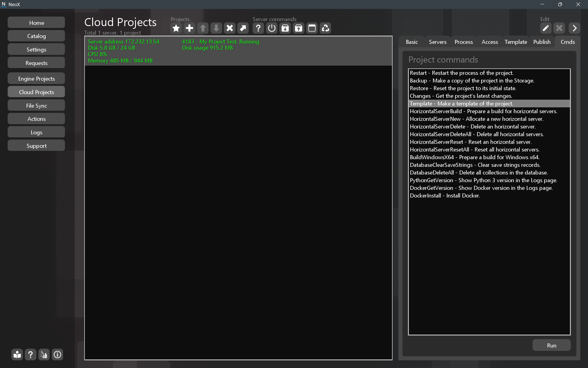Select the 4183 My Project Test entry
Image resolution: width=588 pixels, height=368 pixels.
point(220,42)
